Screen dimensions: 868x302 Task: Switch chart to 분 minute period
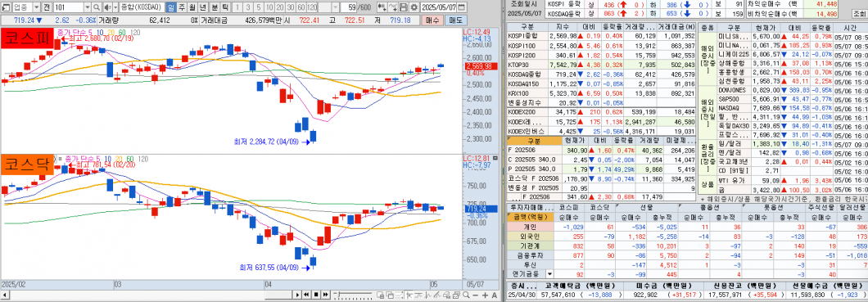point(215,7)
